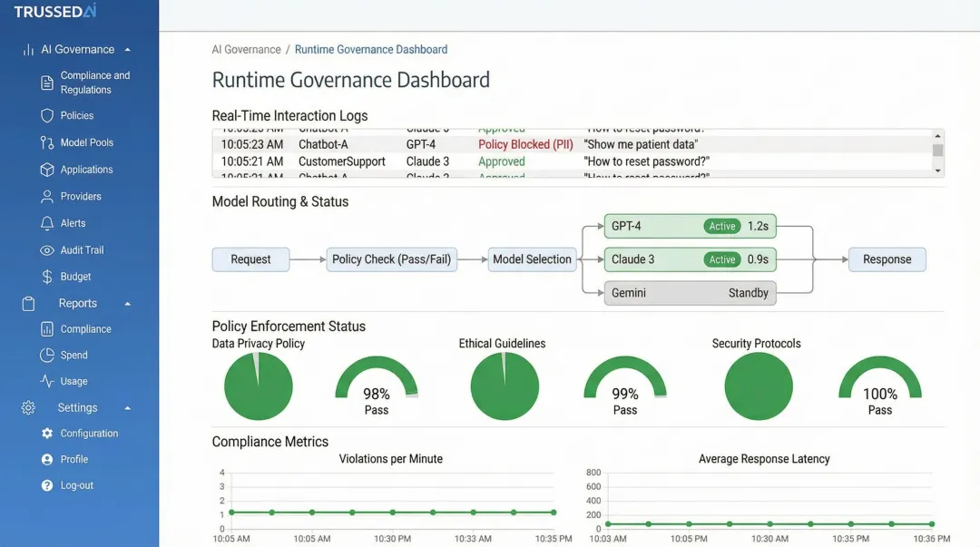Collapse the Settings section in sidebar
This screenshot has height=547, width=980.
pos(128,407)
